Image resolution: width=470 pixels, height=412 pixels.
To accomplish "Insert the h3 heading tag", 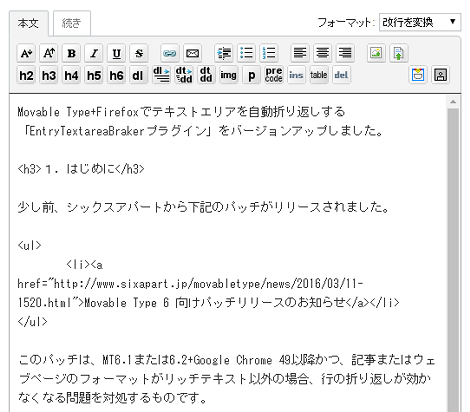I will pyautogui.click(x=49, y=75).
